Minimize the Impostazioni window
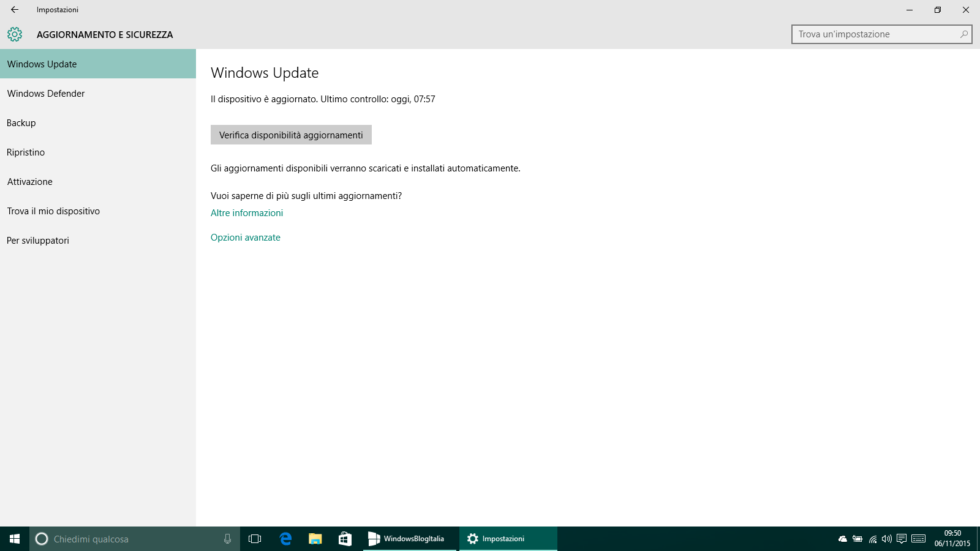The image size is (980, 551). [910, 10]
